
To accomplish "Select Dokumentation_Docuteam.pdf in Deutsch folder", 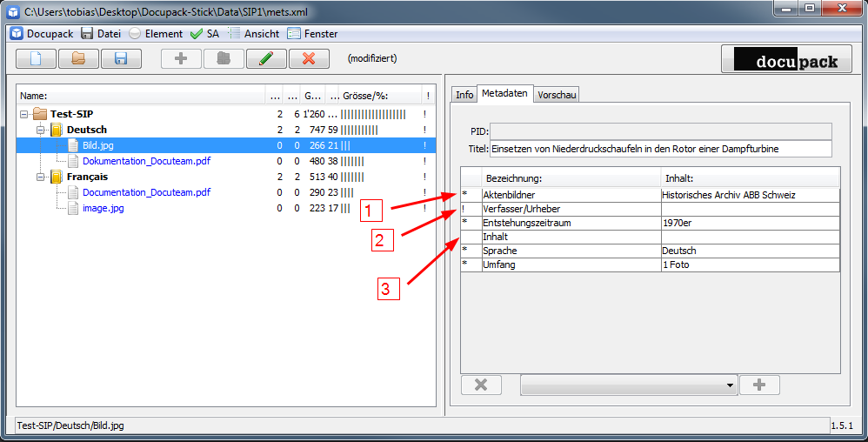I will pos(146,161).
